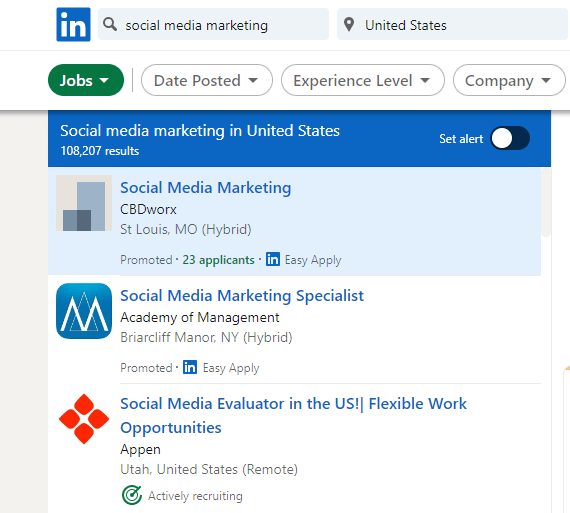
Task: Click the Academy of Management company name
Action: click(200, 317)
